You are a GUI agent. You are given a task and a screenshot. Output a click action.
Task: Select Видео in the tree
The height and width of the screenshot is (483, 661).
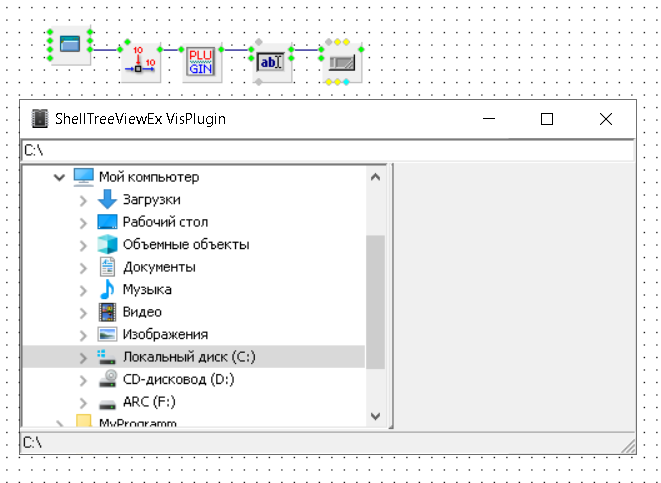point(142,312)
